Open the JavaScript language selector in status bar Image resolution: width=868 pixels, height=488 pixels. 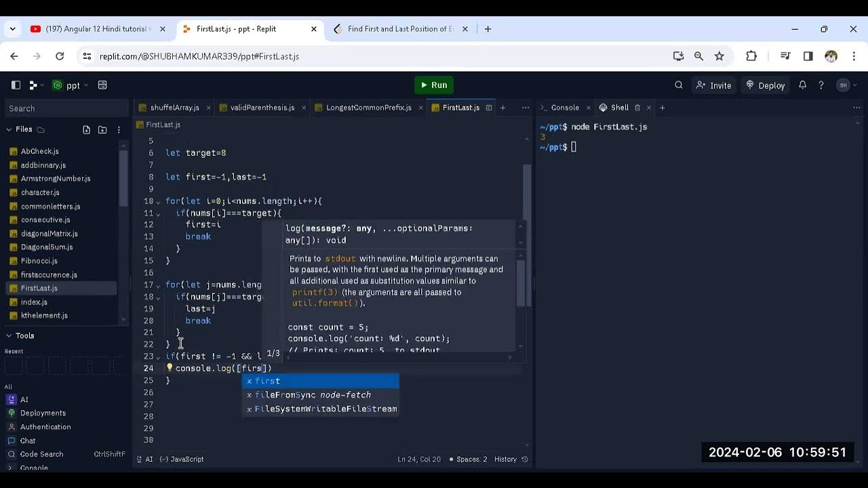(182, 459)
